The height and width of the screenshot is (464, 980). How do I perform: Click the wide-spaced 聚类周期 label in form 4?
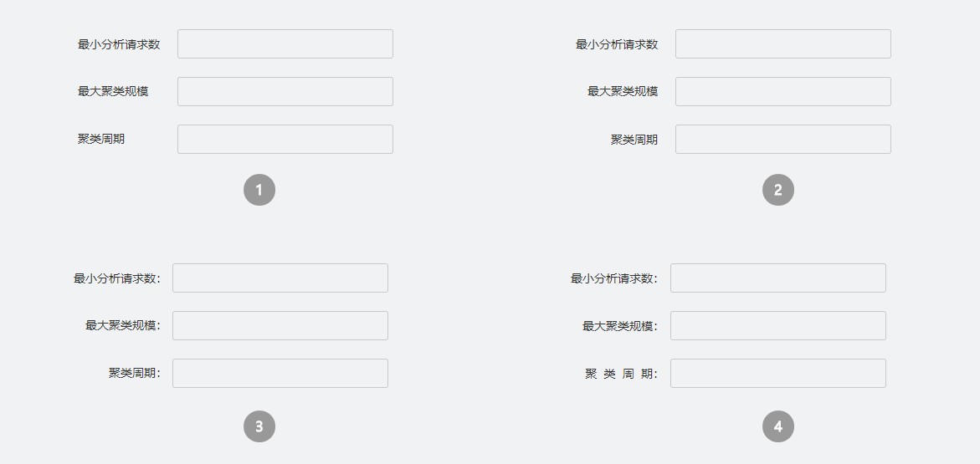[x=620, y=374]
